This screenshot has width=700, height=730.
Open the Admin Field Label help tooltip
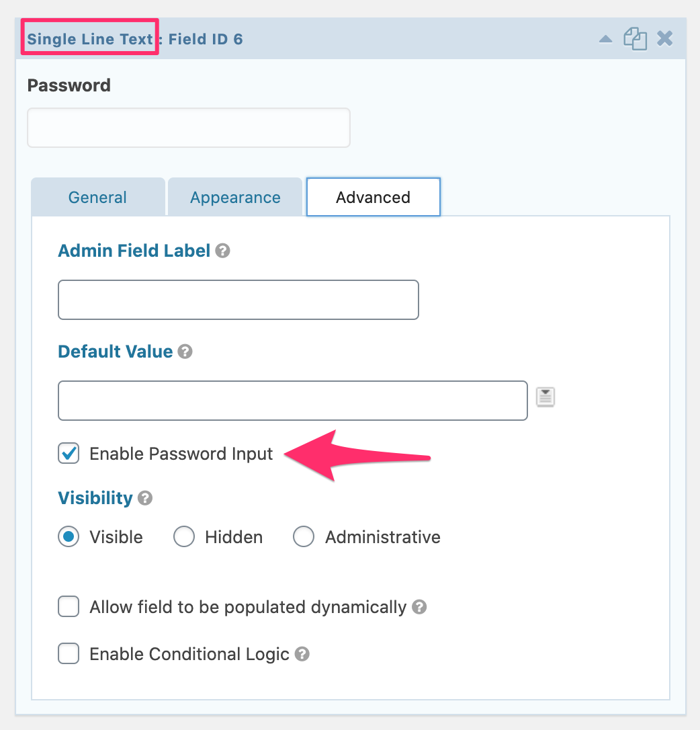(223, 251)
